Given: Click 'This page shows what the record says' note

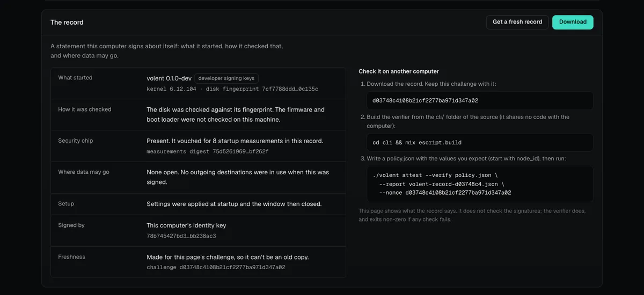Looking at the screenshot, I should [x=472, y=215].
